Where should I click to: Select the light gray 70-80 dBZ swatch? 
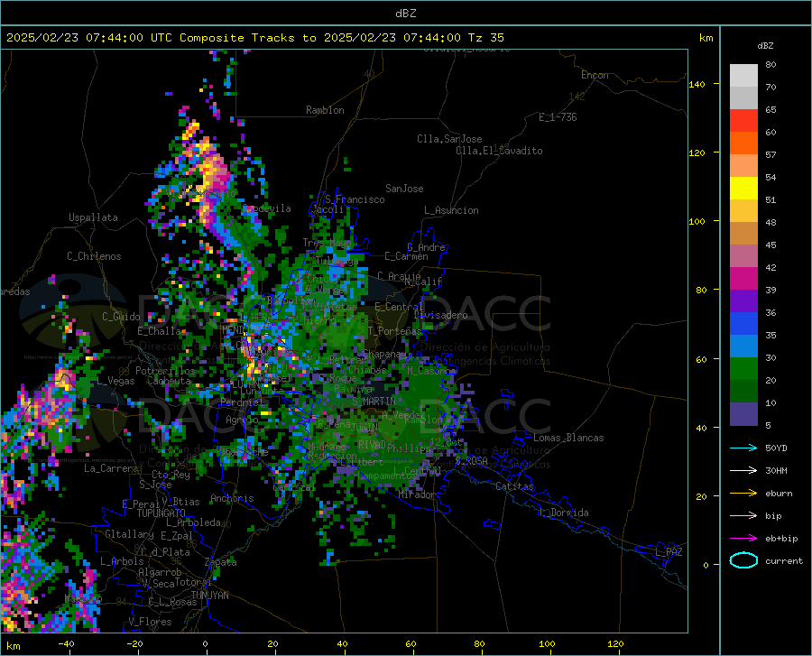743,76
